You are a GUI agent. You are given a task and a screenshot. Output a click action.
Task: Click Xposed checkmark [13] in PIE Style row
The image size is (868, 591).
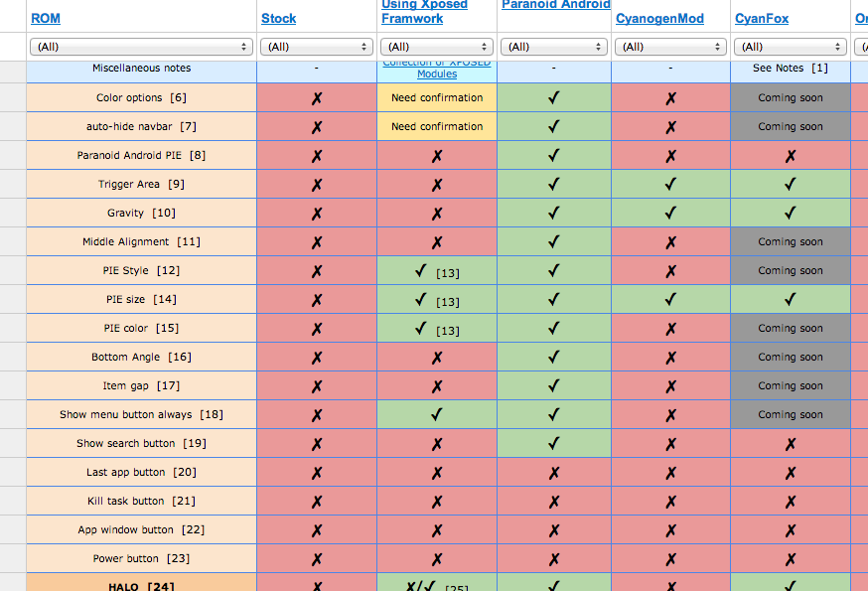pos(437,271)
